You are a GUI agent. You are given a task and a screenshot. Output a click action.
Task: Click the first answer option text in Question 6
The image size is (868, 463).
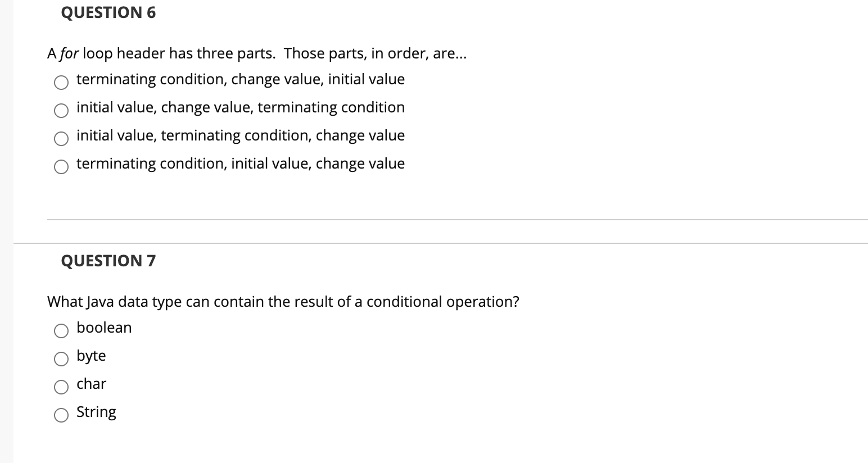point(240,79)
